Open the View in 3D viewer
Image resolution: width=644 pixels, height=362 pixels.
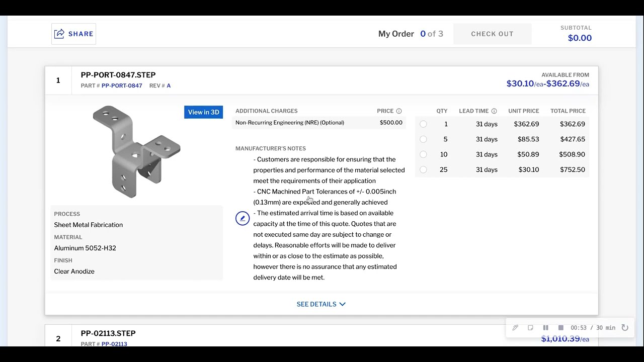pyautogui.click(x=203, y=112)
